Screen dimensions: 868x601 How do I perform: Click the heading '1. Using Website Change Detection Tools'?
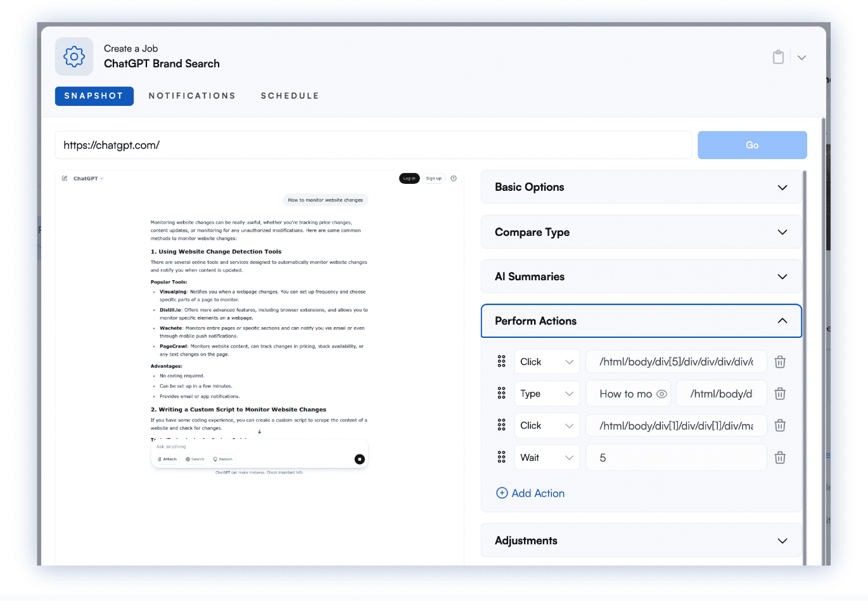[216, 252]
